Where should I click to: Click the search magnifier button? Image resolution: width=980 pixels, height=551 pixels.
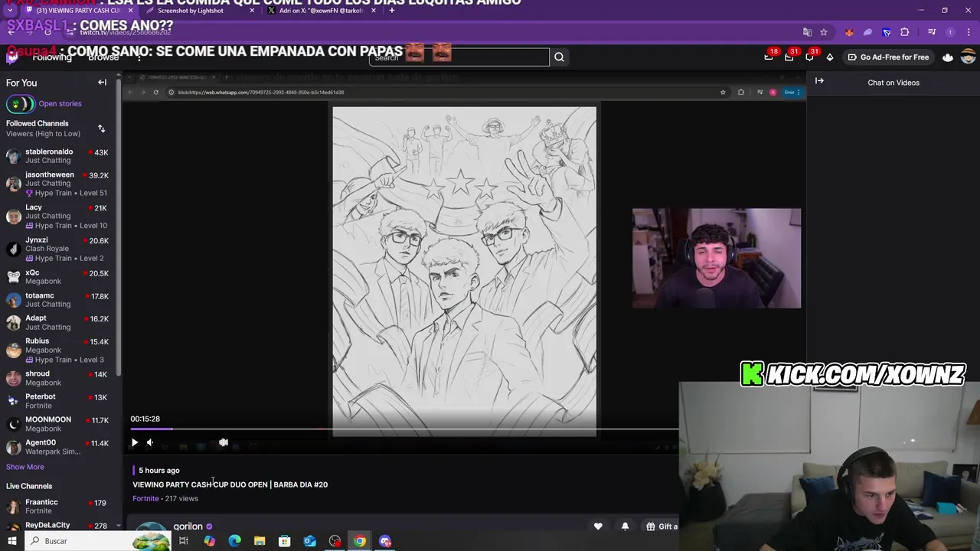560,57
